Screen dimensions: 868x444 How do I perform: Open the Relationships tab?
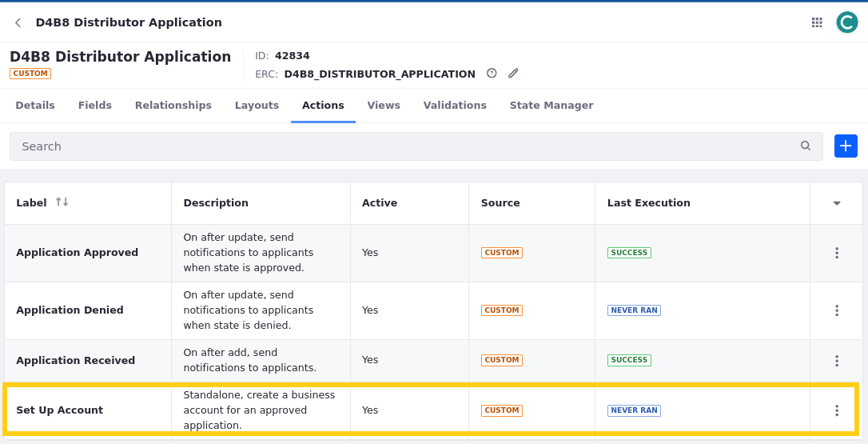click(173, 106)
